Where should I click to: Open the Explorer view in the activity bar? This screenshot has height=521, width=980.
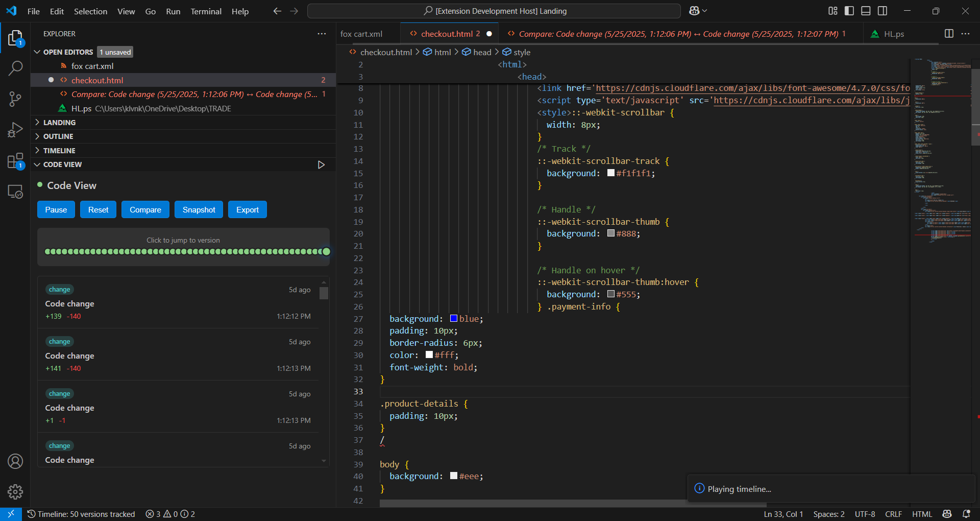click(x=15, y=38)
